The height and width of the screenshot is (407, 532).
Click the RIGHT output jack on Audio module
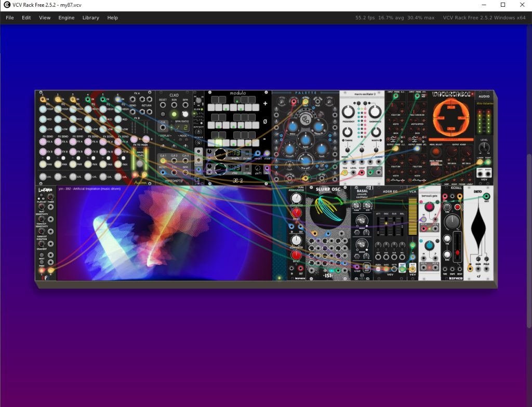[x=488, y=174]
